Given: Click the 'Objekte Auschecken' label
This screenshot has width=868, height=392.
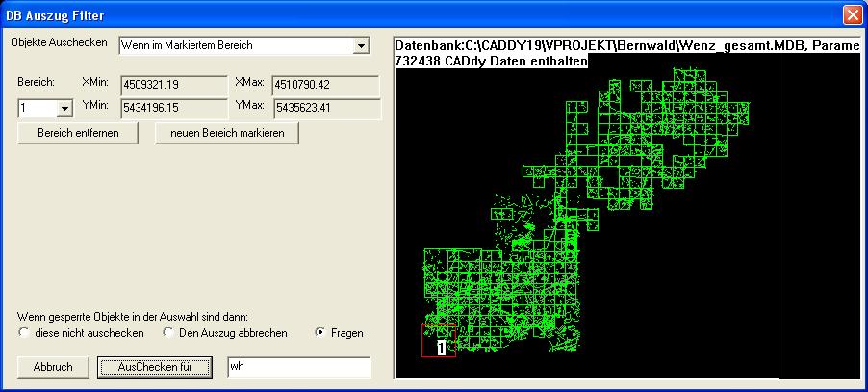Looking at the screenshot, I should point(60,42).
